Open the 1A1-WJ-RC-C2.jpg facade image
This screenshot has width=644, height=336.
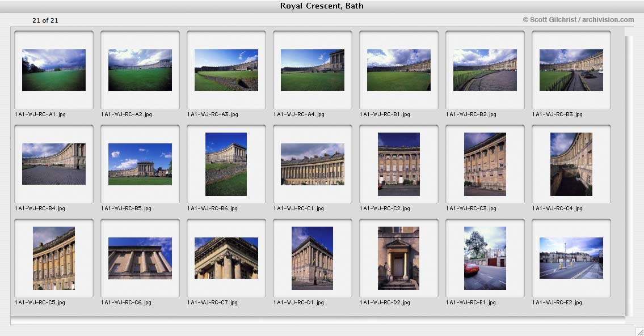tap(399, 164)
